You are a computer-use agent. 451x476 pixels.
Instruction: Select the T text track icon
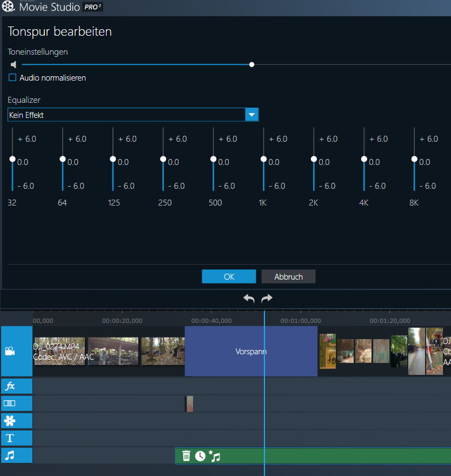(x=10, y=438)
